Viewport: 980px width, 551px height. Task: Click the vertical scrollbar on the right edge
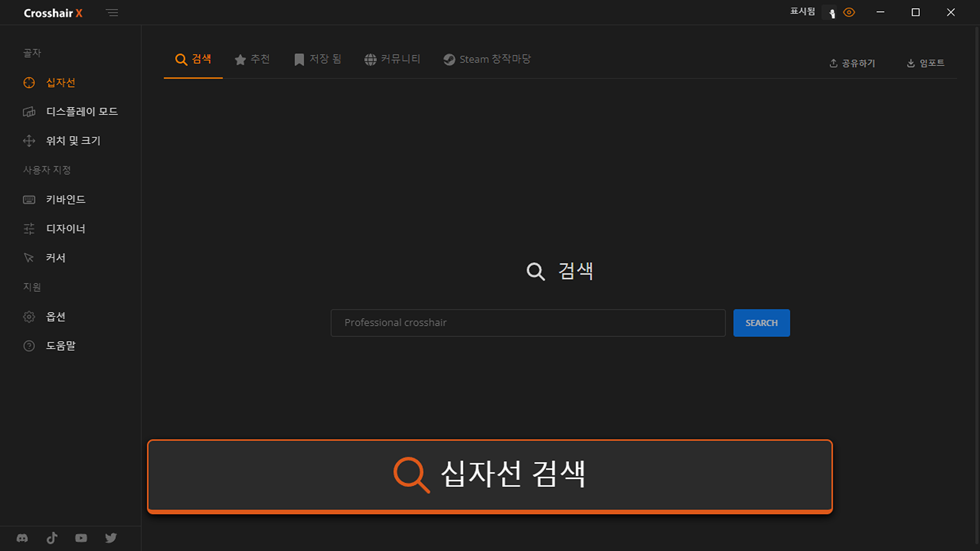[x=977, y=286]
